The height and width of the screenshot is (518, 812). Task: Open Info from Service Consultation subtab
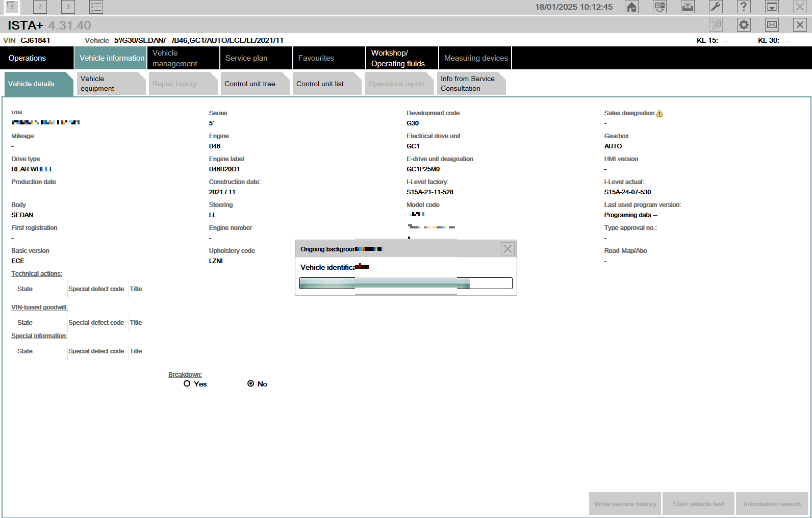471,84
